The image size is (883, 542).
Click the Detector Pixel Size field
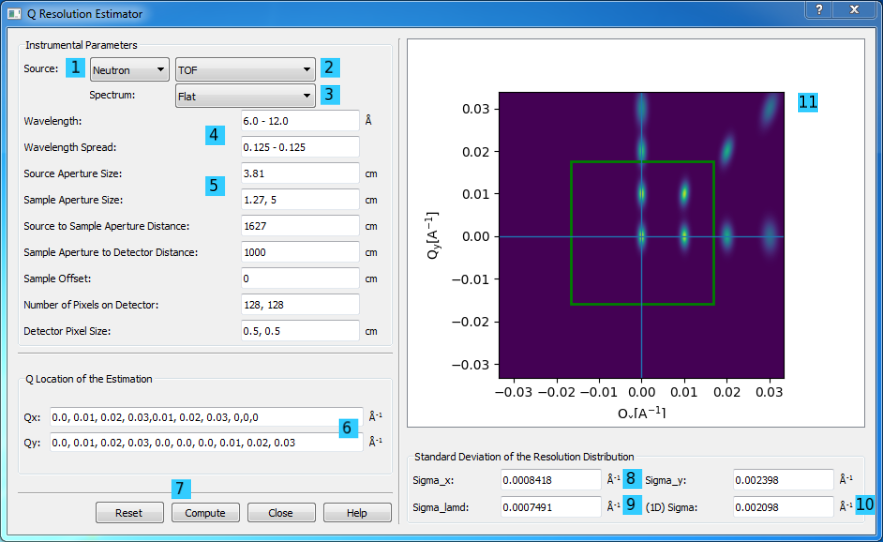(x=300, y=331)
